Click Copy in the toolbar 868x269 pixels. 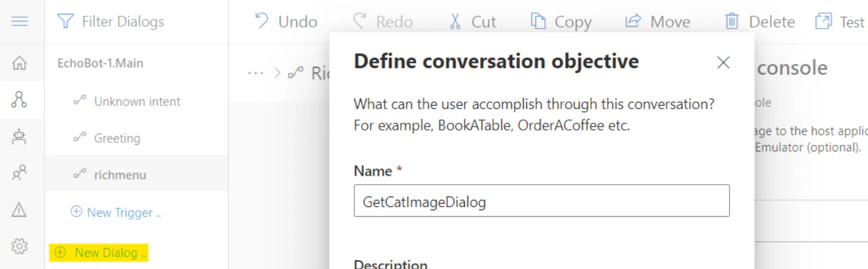561,22
